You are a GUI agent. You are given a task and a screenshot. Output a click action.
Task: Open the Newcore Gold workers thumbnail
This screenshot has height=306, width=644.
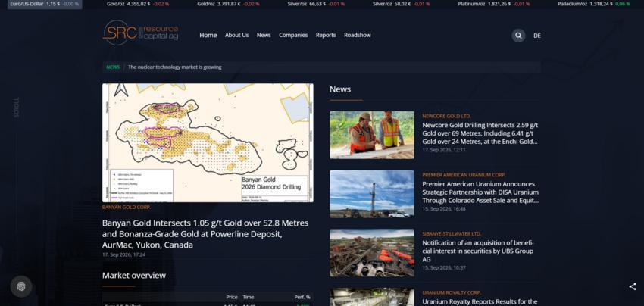click(x=372, y=135)
